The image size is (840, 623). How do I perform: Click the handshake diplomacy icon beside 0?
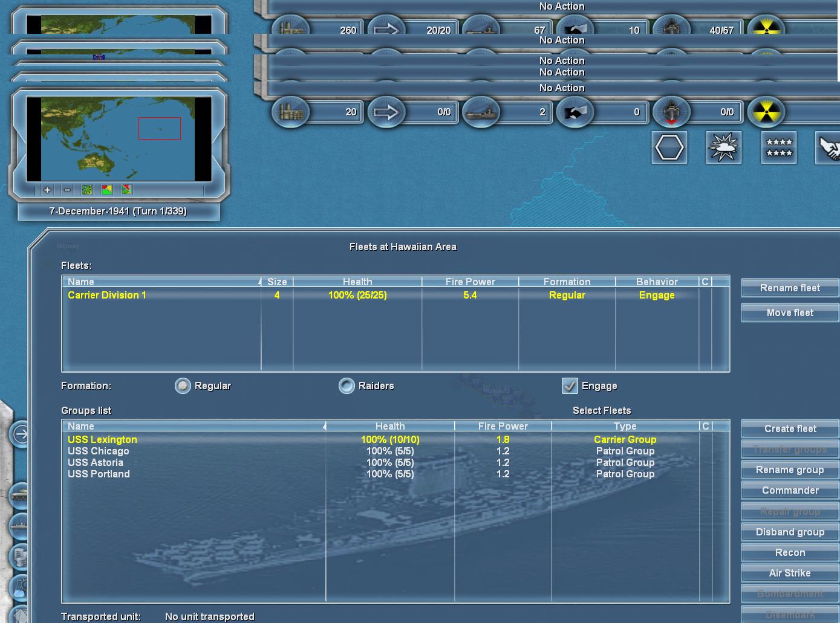point(575,112)
